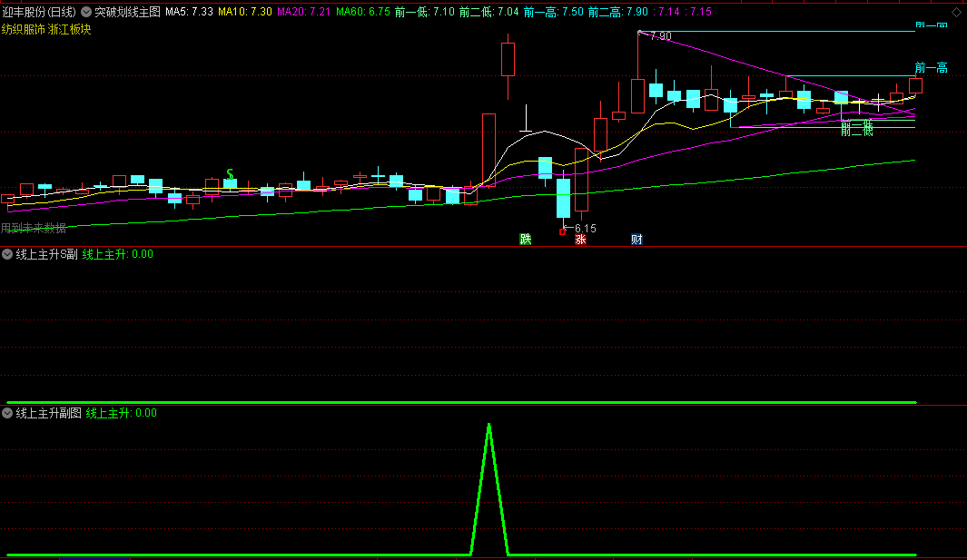Click the 6.15 low price label
Screen dimensions: 967x560
(586, 228)
